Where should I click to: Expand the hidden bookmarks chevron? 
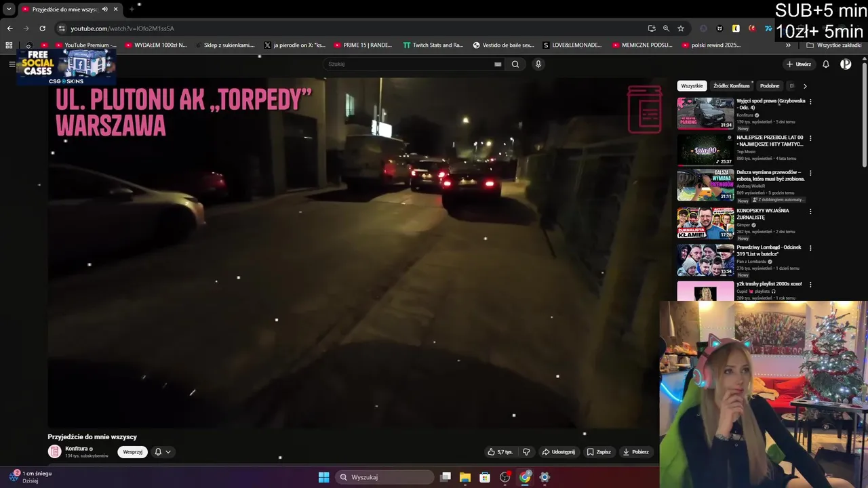[x=788, y=45]
